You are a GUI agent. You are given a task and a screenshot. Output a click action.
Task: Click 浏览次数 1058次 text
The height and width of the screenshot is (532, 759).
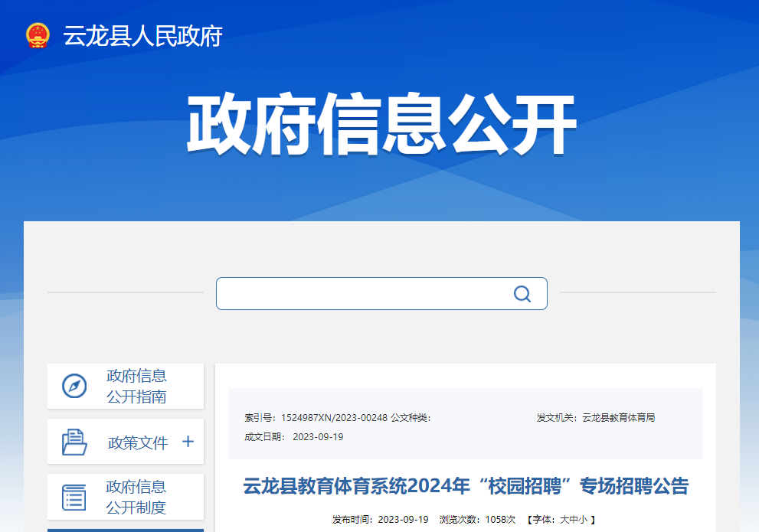477,520
